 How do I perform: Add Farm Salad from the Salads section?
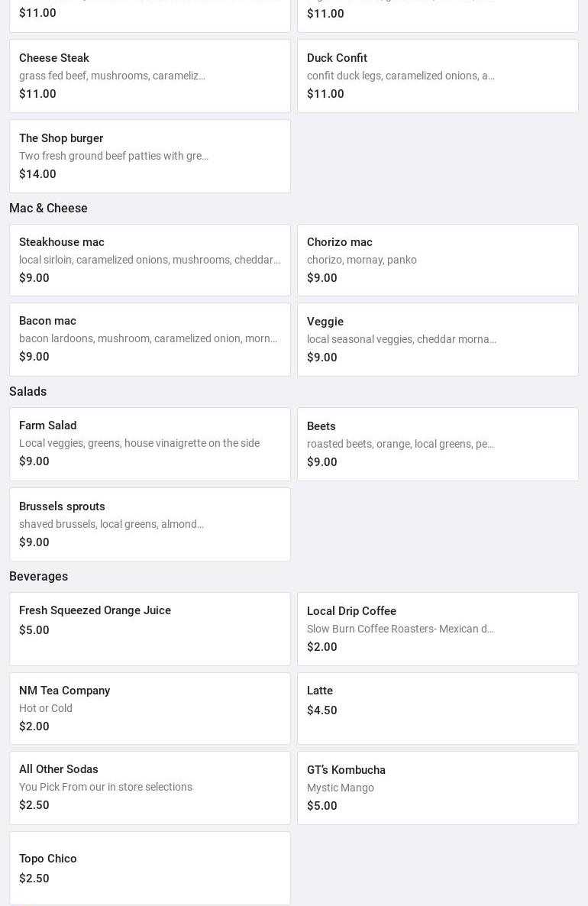pyautogui.click(x=150, y=444)
